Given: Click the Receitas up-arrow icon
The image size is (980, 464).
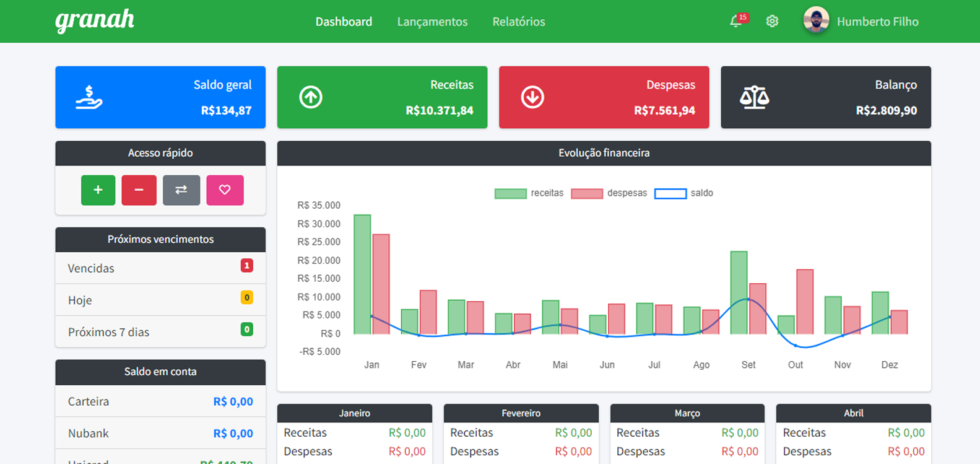Looking at the screenshot, I should [x=311, y=97].
